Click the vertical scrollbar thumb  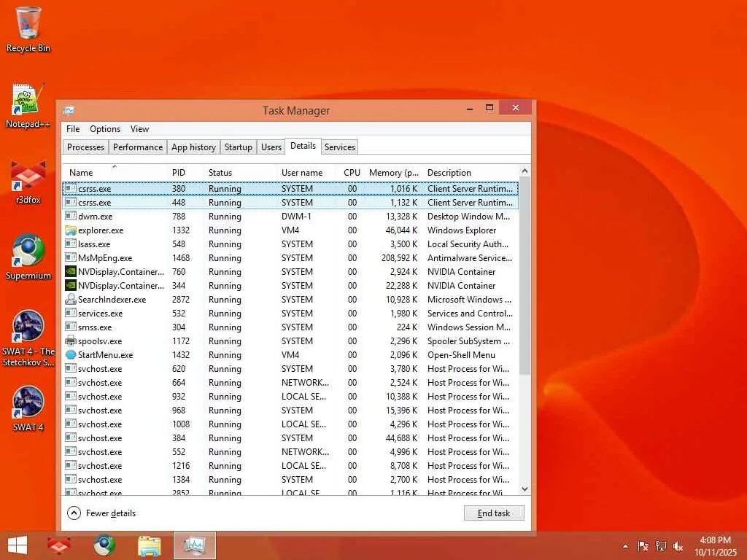pos(525,275)
